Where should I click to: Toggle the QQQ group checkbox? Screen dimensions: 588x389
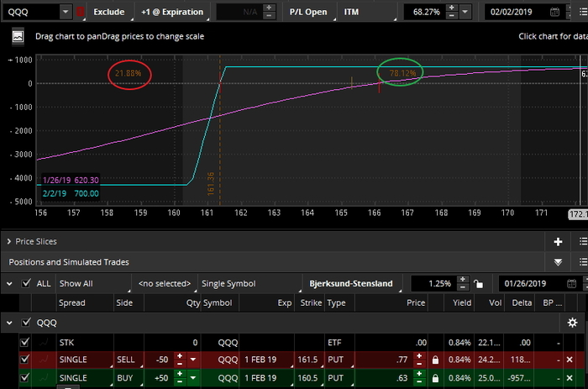26,323
